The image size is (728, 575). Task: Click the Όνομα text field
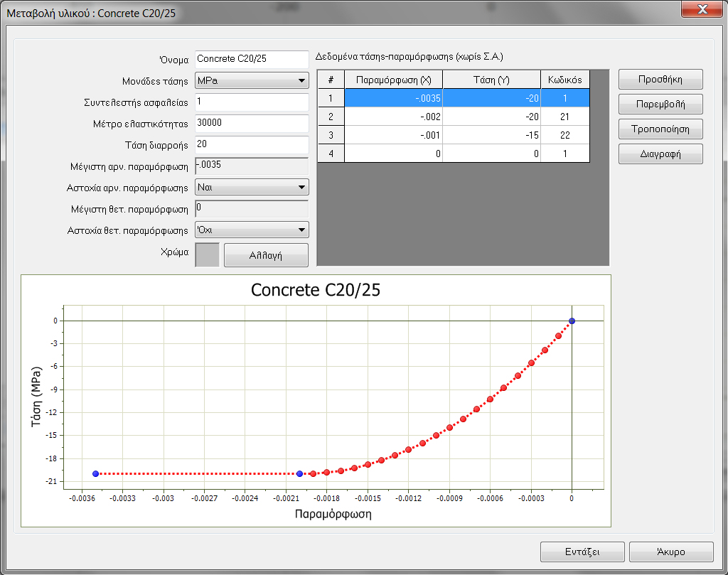coord(252,60)
